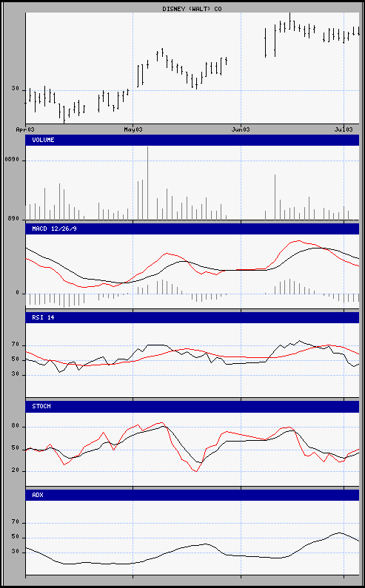Click the 0890 volume axis label
The width and height of the screenshot is (365, 588).
[x=12, y=159]
